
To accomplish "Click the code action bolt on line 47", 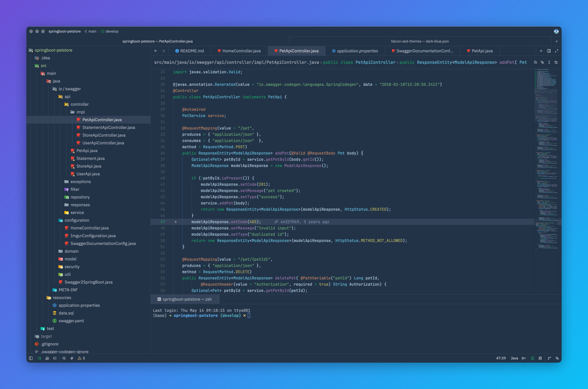I will (176, 222).
